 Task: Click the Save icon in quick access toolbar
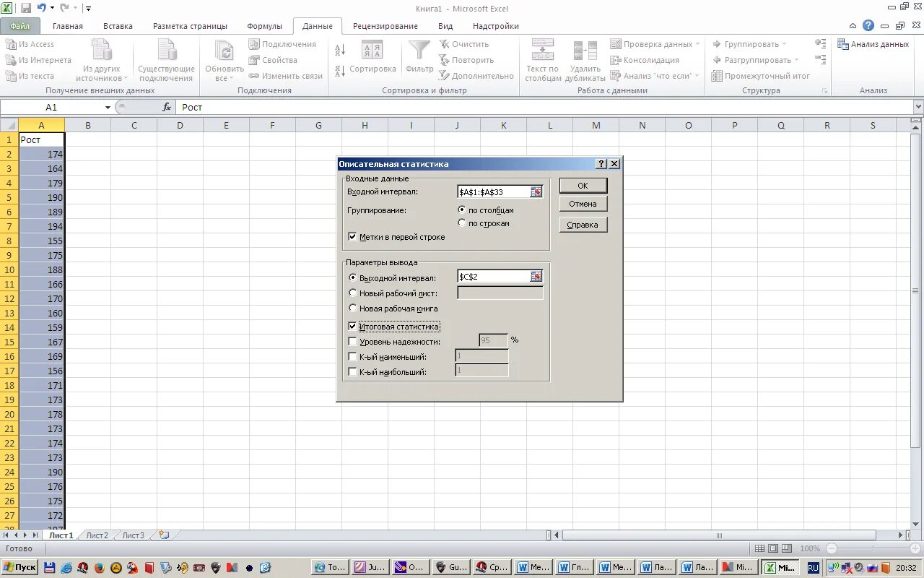point(26,8)
